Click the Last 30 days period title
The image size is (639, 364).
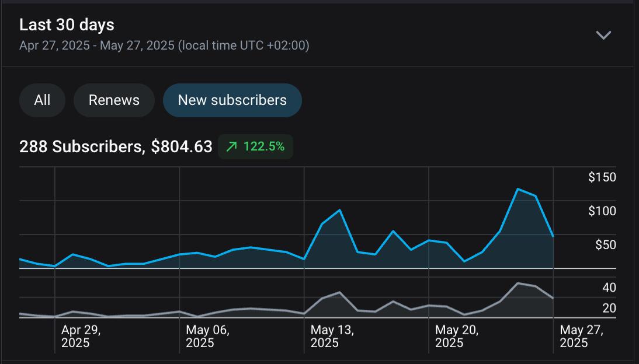point(67,25)
